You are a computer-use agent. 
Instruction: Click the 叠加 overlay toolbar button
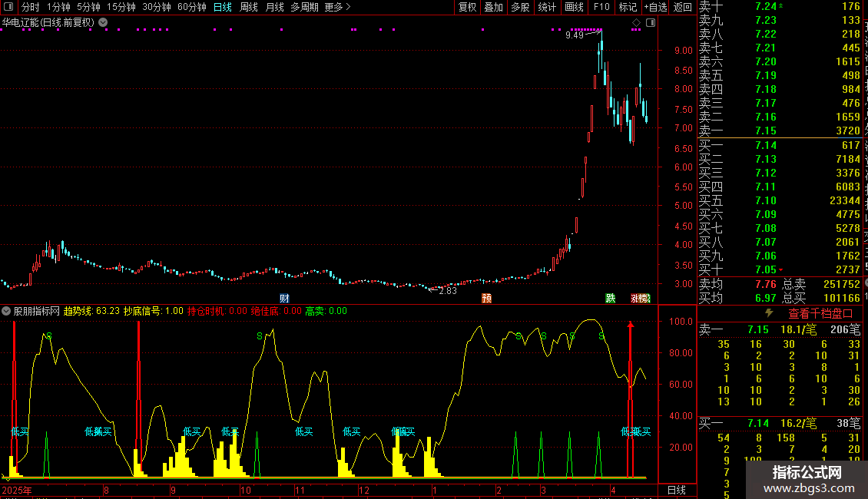(493, 7)
